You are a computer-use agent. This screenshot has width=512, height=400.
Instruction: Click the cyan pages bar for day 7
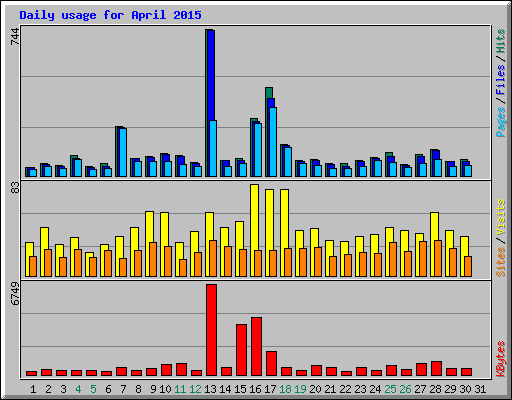coord(123,152)
